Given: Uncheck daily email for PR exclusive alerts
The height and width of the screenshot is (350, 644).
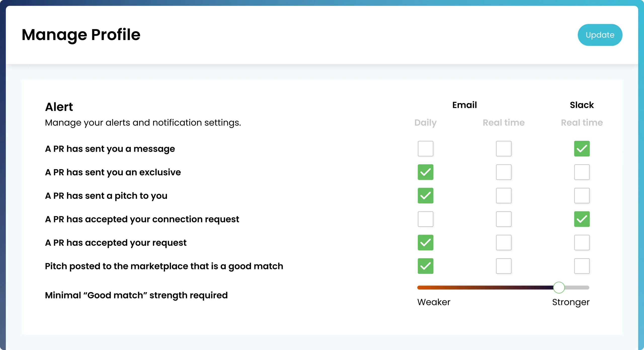Looking at the screenshot, I should (425, 172).
